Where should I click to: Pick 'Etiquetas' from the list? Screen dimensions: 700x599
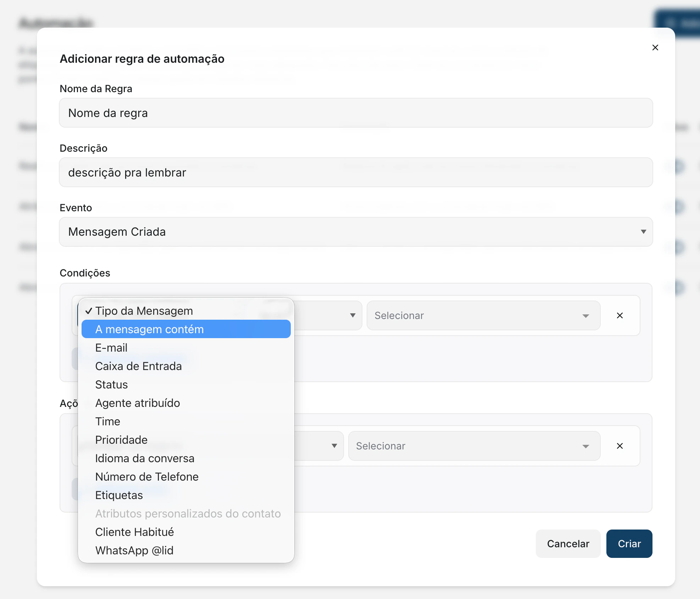(x=186, y=495)
